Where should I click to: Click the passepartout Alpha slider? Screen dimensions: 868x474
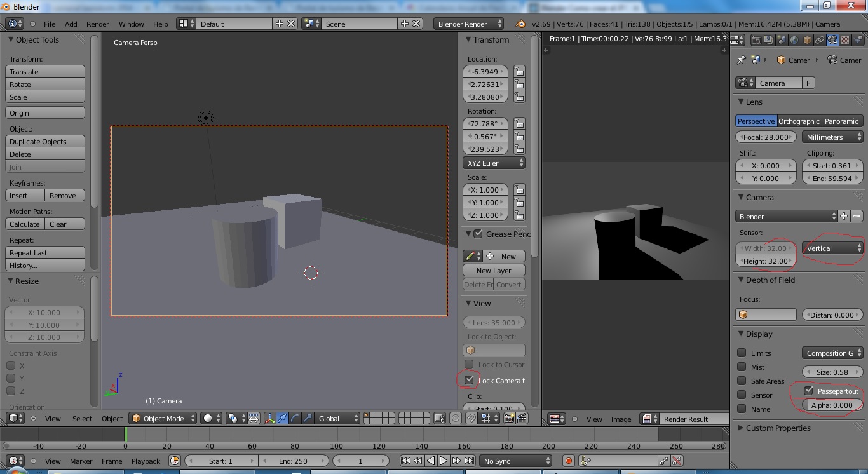(832, 405)
